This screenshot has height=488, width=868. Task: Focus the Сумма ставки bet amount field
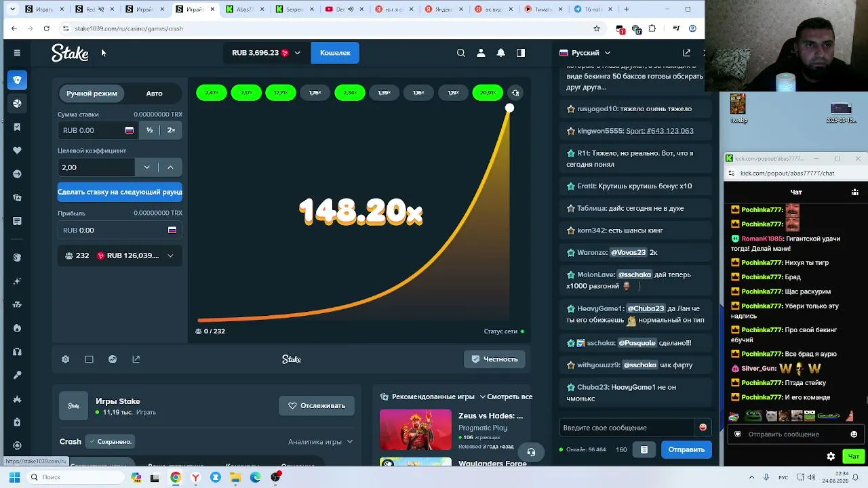[x=98, y=130]
